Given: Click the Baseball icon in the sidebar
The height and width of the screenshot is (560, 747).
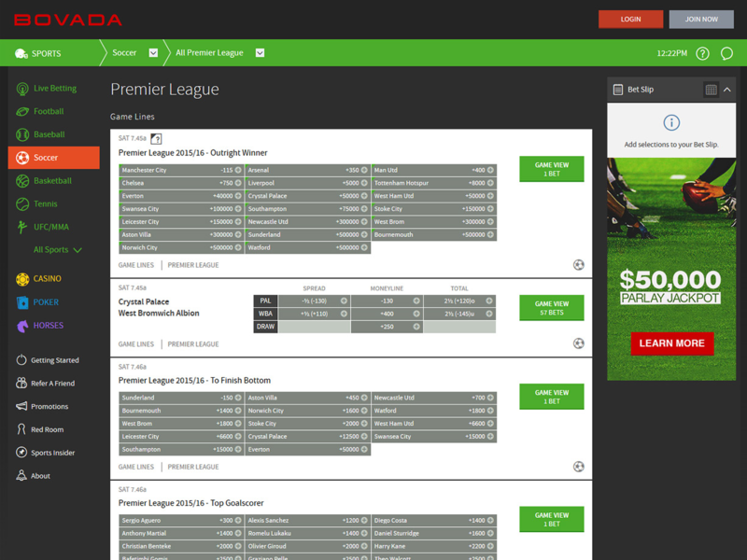Looking at the screenshot, I should (21, 134).
